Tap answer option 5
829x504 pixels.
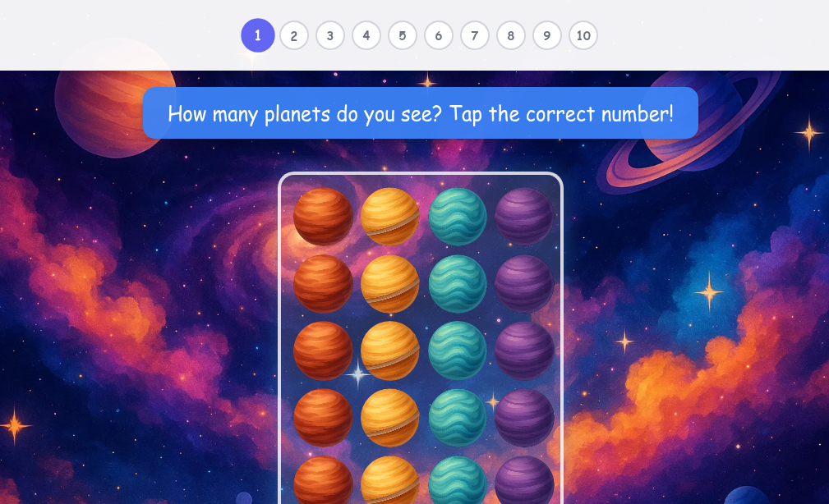coord(402,35)
